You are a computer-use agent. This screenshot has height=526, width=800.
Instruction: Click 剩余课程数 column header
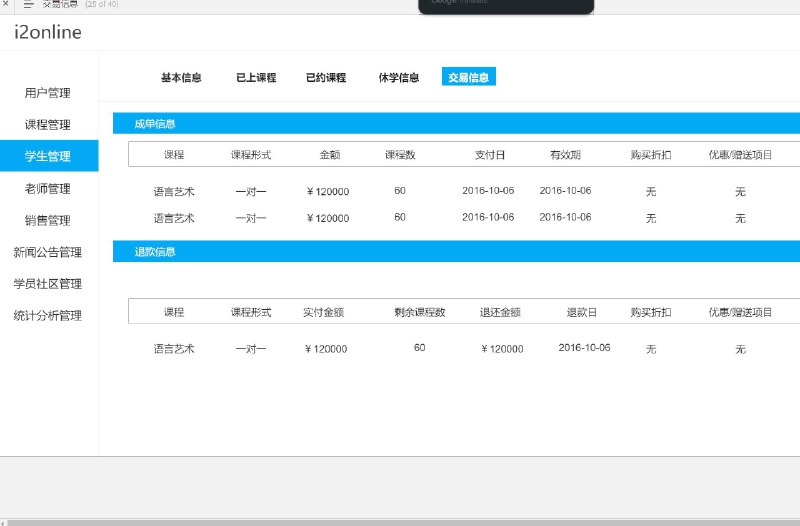[419, 312]
